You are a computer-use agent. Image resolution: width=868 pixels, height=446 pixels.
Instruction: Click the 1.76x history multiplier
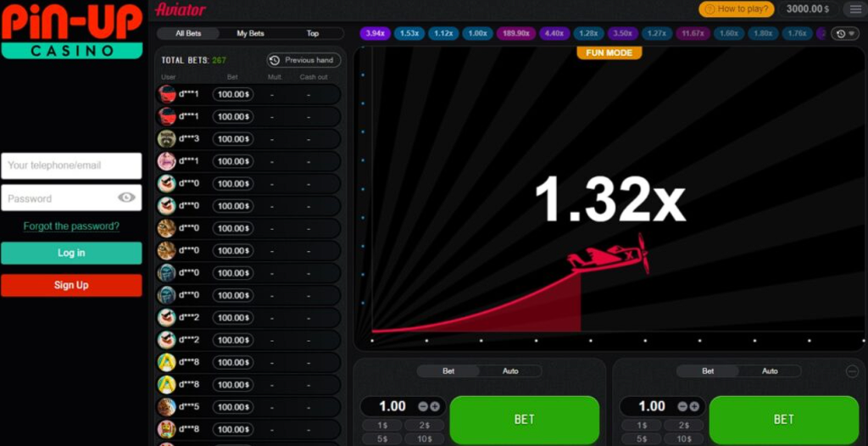(797, 33)
